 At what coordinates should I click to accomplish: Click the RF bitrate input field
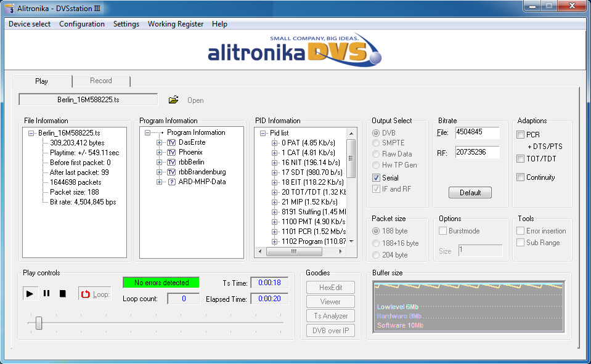pyautogui.click(x=477, y=152)
